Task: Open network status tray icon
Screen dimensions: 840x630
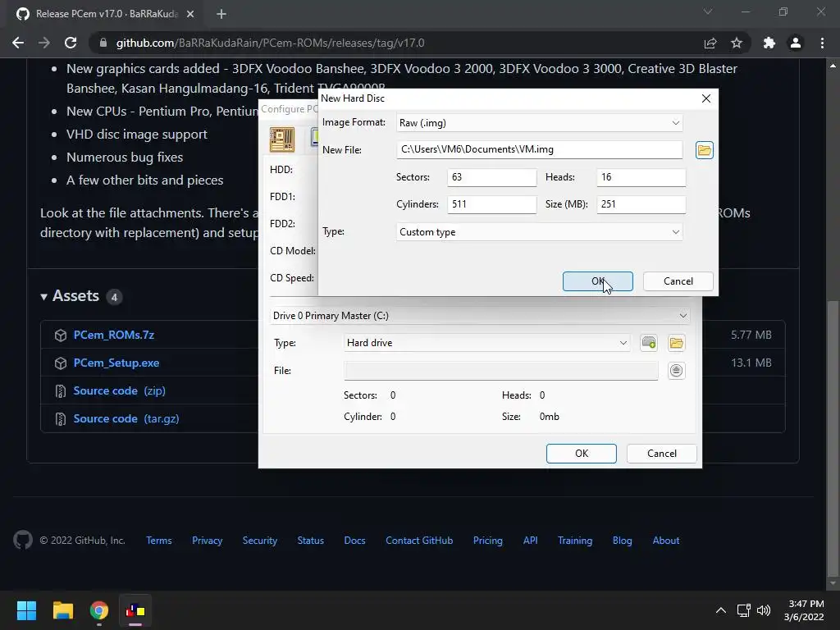Action: pos(743,610)
